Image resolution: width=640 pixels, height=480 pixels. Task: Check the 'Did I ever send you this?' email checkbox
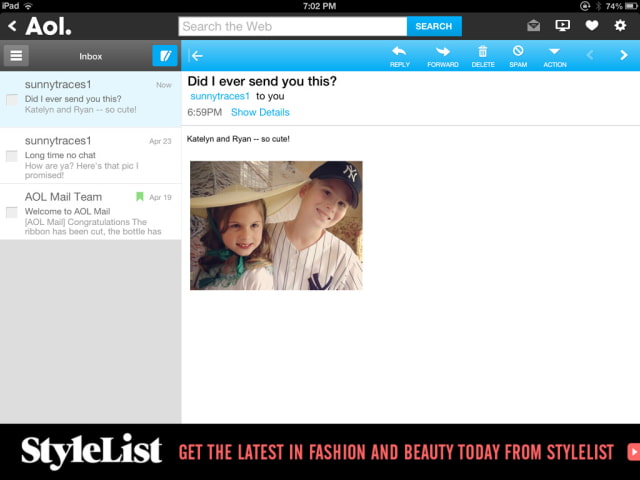(12, 99)
